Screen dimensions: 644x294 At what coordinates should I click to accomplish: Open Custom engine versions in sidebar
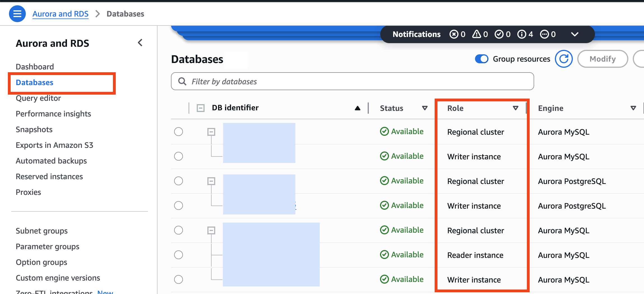pos(58,278)
